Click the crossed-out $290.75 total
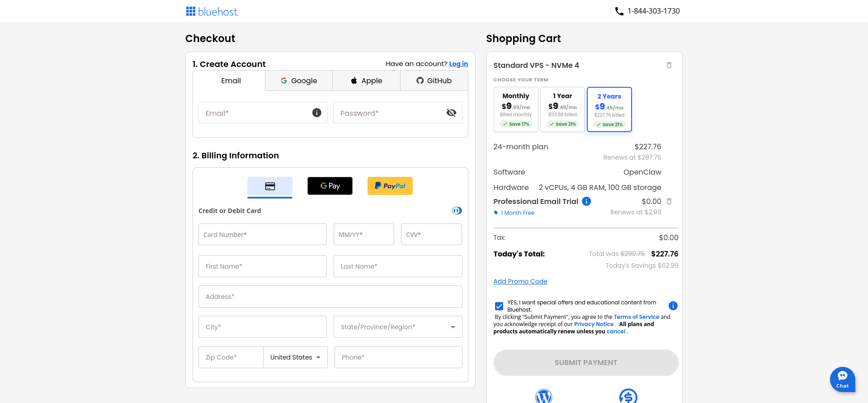This screenshot has width=868, height=403. 632,254
